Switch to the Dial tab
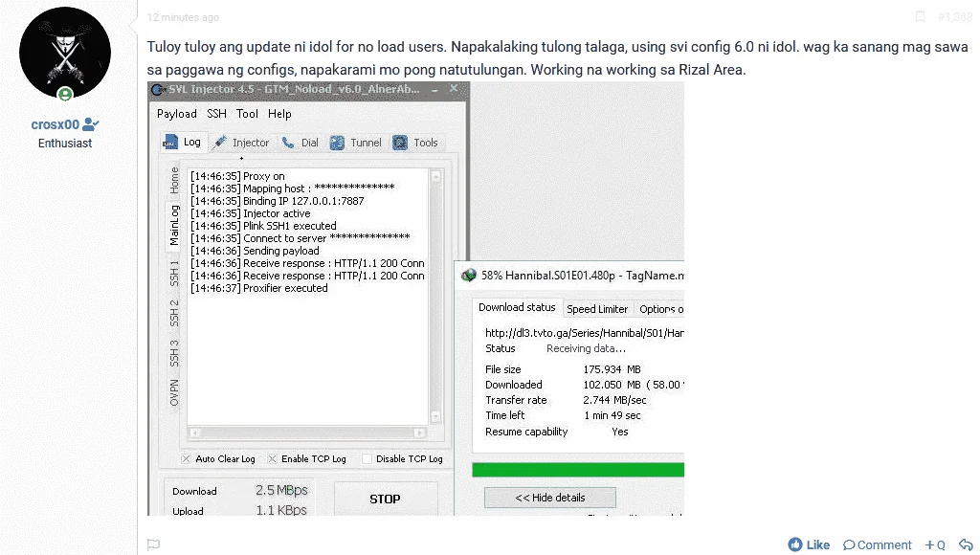The height and width of the screenshot is (555, 980). pyautogui.click(x=300, y=143)
